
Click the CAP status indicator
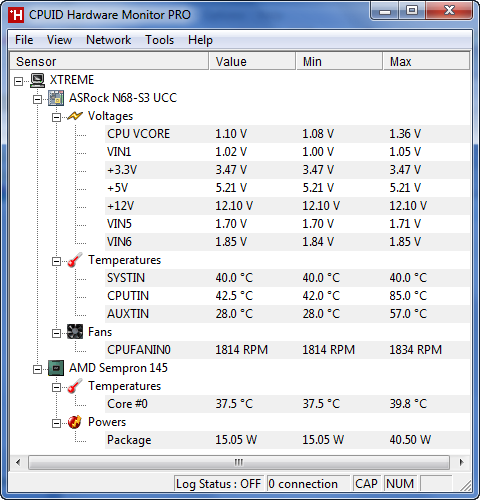(x=366, y=484)
